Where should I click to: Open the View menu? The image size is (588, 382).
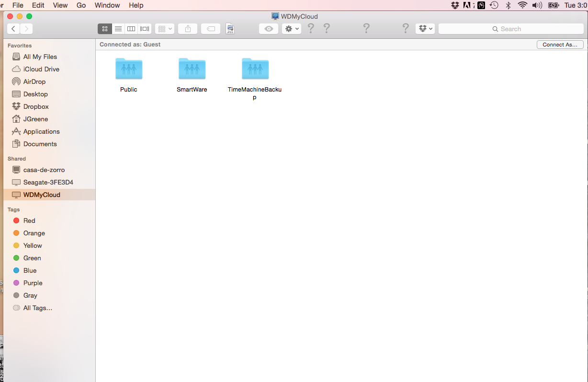(x=60, y=5)
